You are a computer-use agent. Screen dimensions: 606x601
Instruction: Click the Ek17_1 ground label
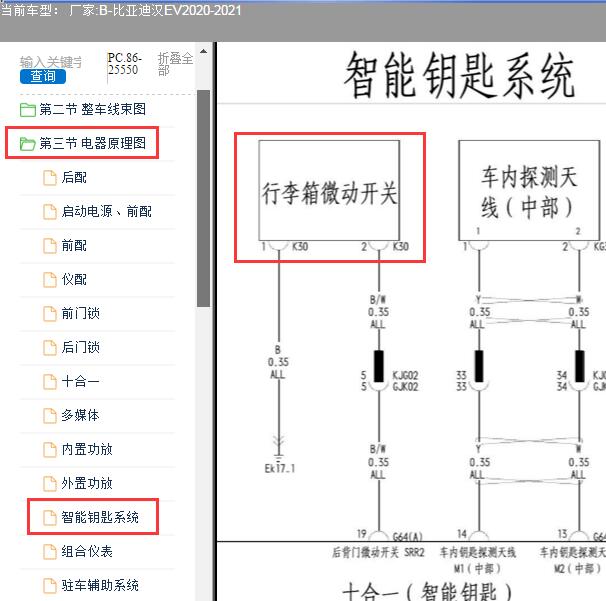click(279, 468)
